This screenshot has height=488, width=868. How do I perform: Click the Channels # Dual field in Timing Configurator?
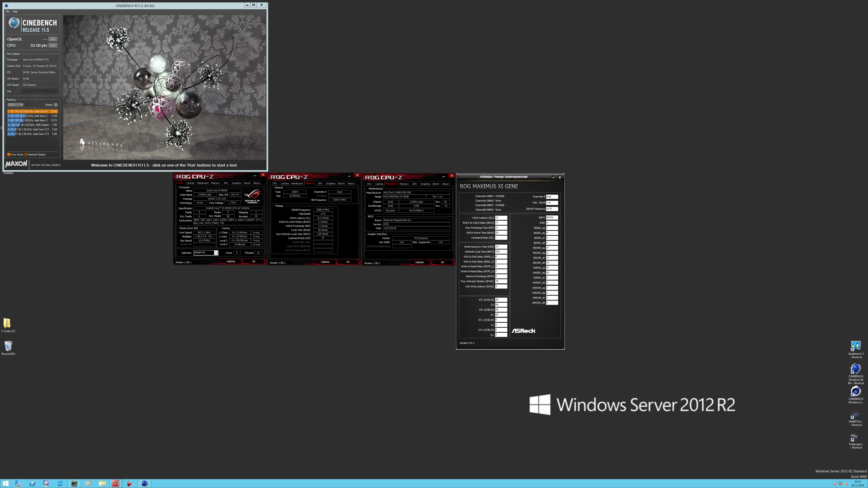(552, 197)
